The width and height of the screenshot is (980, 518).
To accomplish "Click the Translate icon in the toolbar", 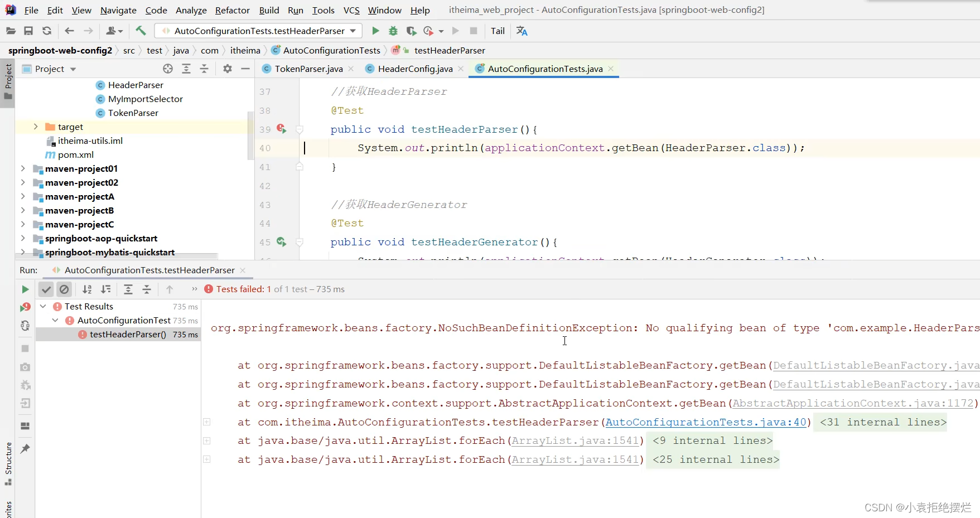I will 522,31.
